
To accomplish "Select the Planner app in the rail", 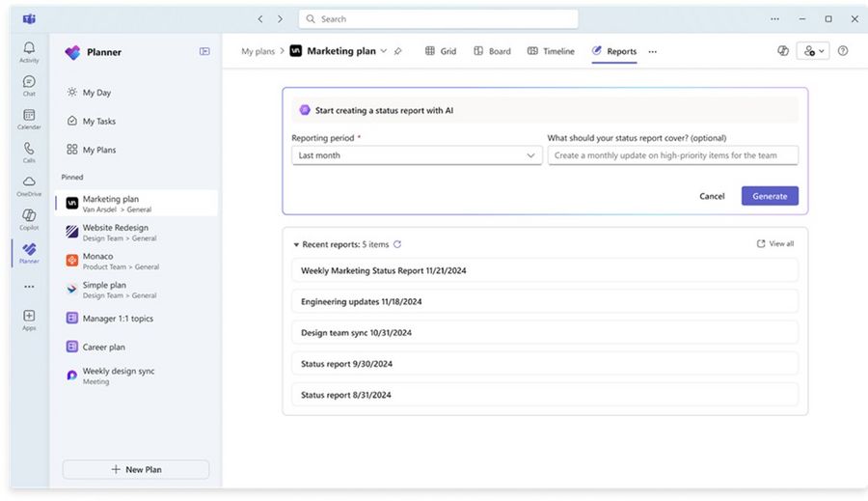I will 29,253.
